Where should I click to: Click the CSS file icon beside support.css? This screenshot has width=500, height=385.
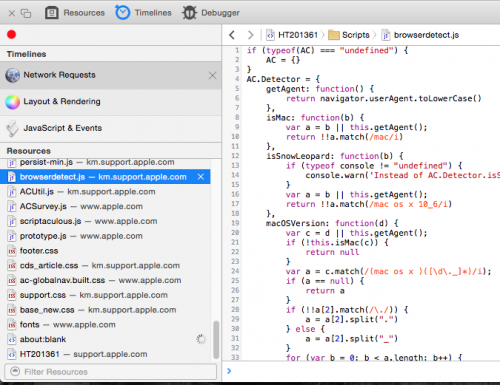12,295
